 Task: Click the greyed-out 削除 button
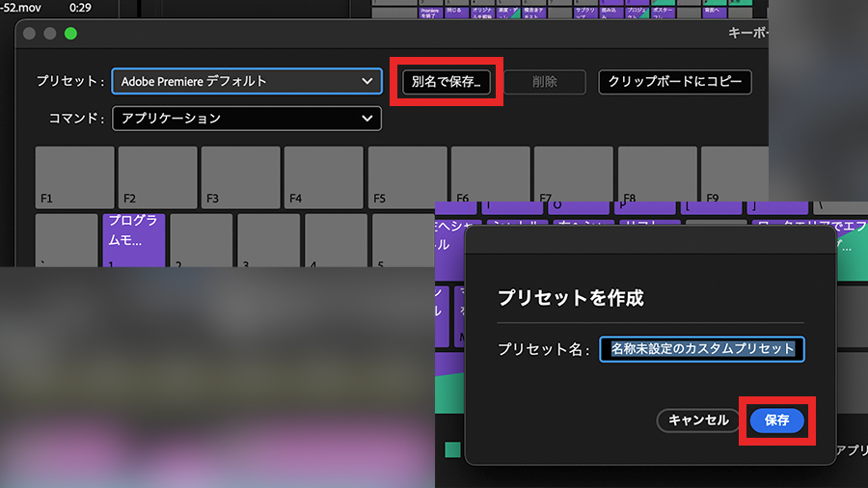[544, 82]
